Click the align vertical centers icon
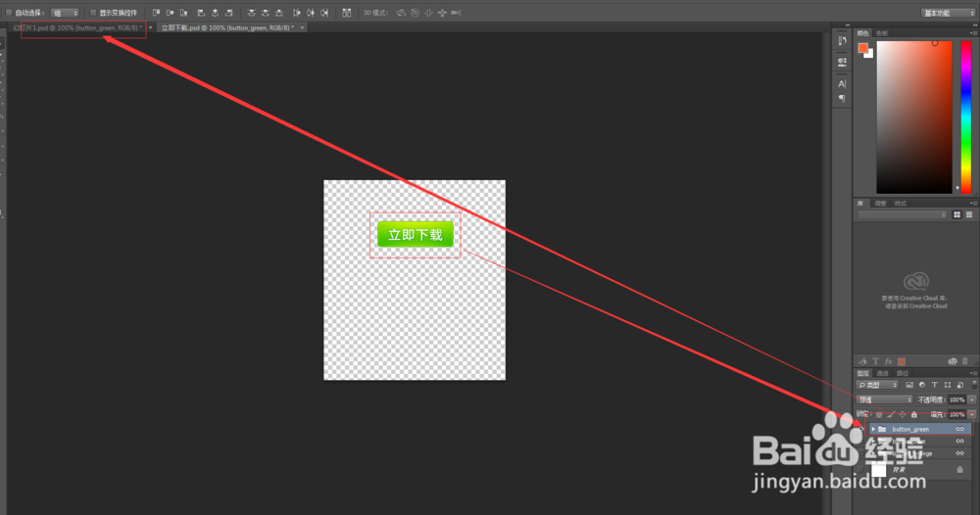Viewport: 980px width, 515px height. (x=170, y=13)
